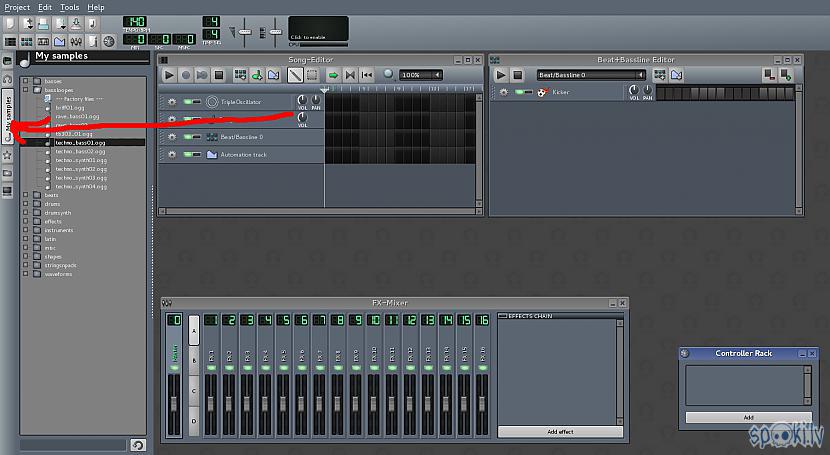Viewport: 830px width, 455px height.
Task: Expand the waveforms folder
Action: coord(25,274)
